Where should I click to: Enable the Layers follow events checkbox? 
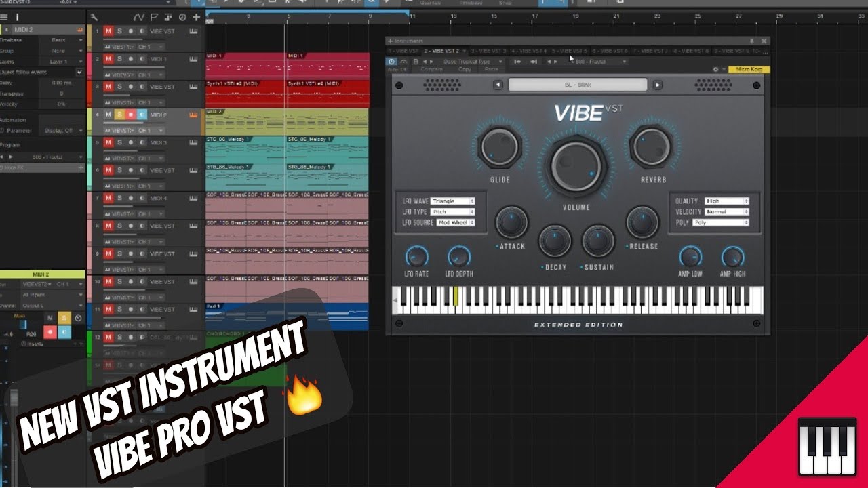coord(80,71)
